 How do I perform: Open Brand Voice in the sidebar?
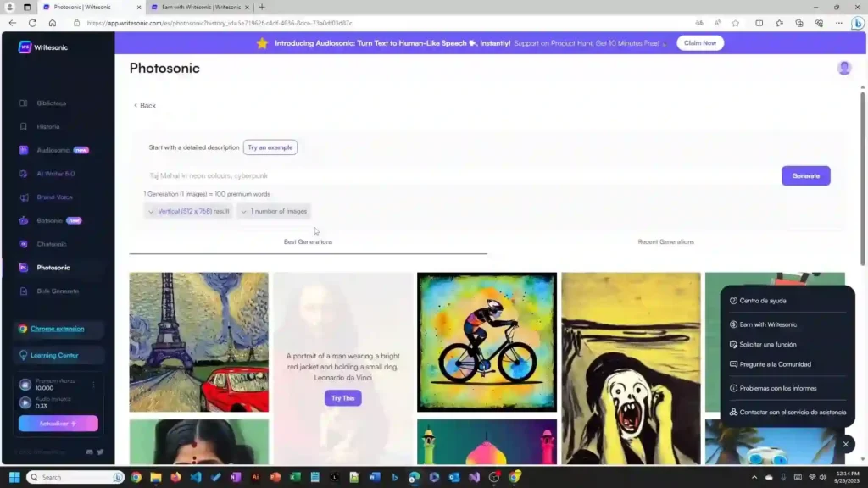coord(54,197)
